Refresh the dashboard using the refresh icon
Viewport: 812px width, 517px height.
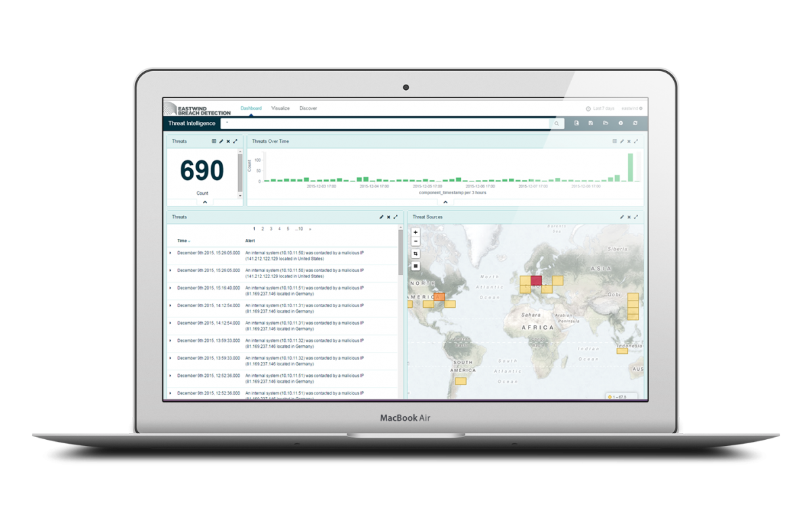pos(635,123)
